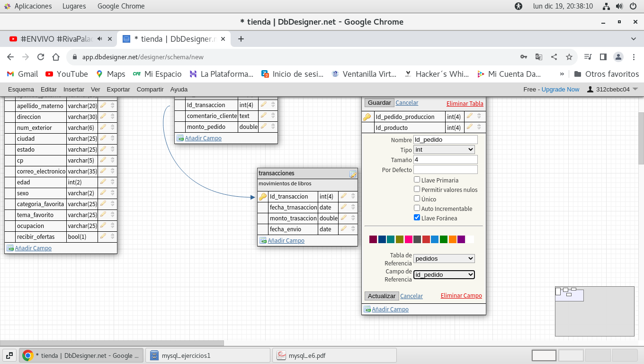Viewport: 644px width, 364px height.
Task: Click the reorder arrows for fecha_envio field
Action: pos(353,229)
